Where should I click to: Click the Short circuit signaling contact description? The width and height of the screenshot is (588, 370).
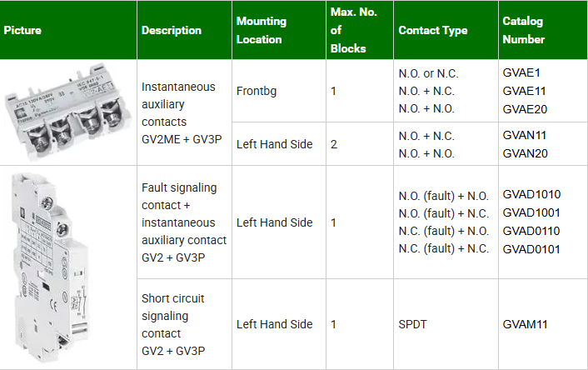coord(173,324)
